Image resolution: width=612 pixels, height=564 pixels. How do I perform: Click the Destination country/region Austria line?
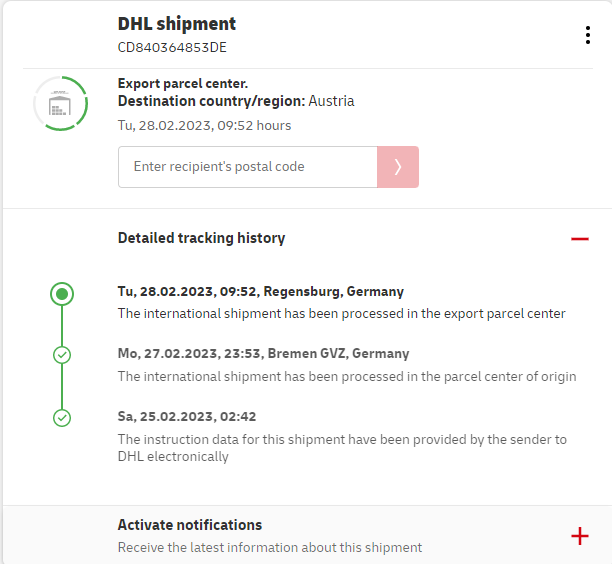tap(236, 101)
